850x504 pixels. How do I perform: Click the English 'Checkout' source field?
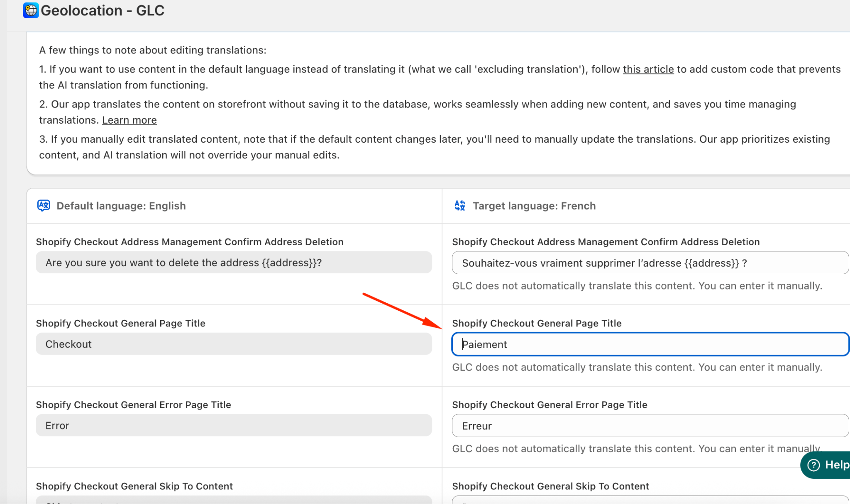(x=234, y=344)
